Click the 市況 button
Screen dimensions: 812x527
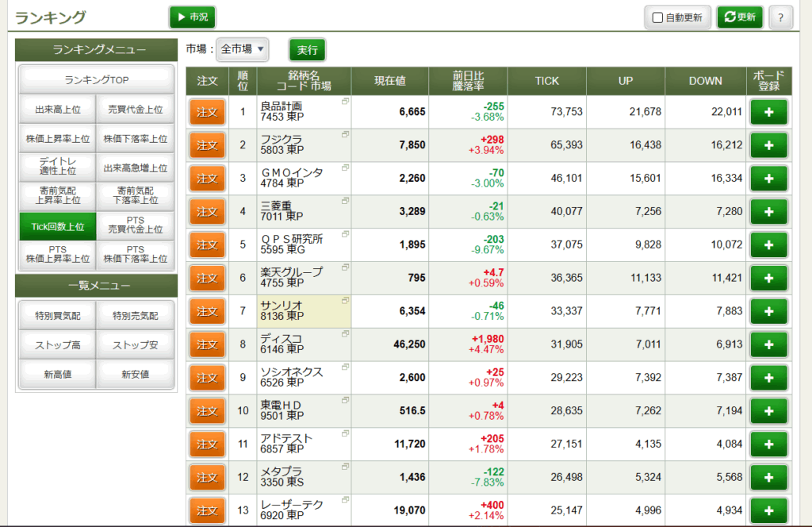pos(193,17)
